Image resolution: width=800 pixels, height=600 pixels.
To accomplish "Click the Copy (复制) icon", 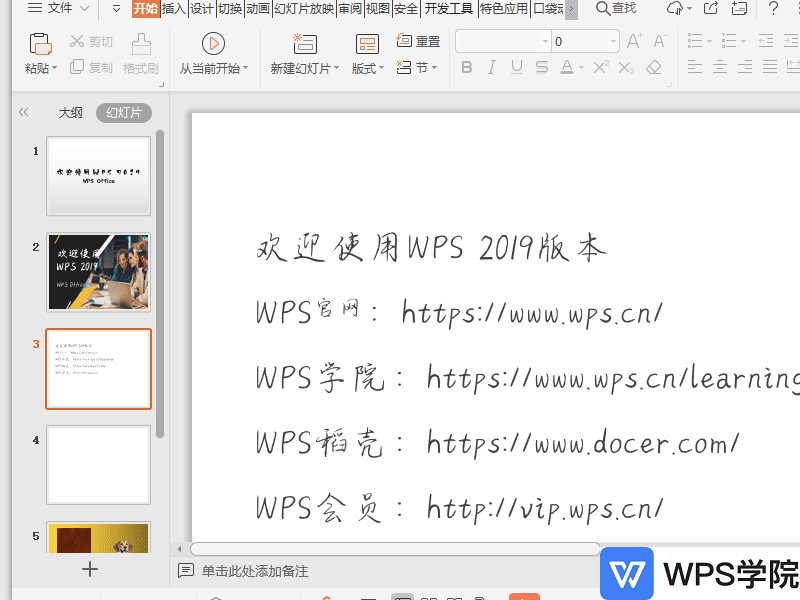I will click(77, 67).
